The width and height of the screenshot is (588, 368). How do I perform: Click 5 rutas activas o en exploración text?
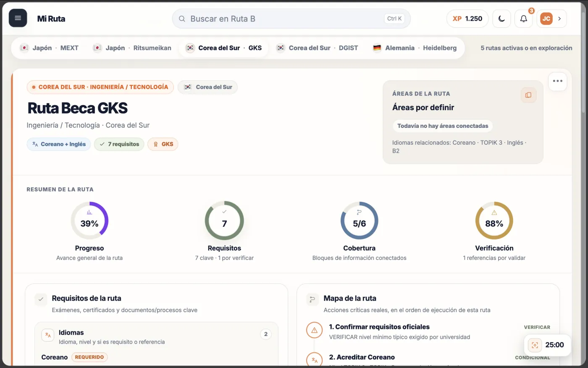526,48
